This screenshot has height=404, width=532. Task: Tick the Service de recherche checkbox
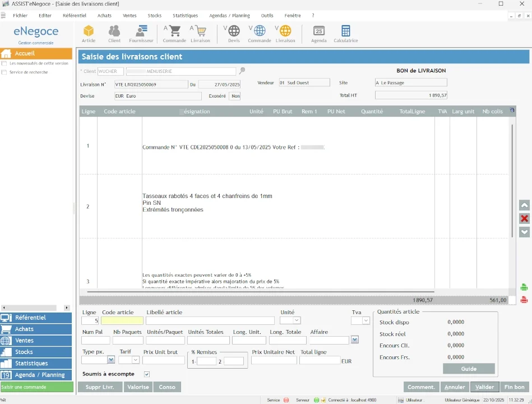(4, 72)
